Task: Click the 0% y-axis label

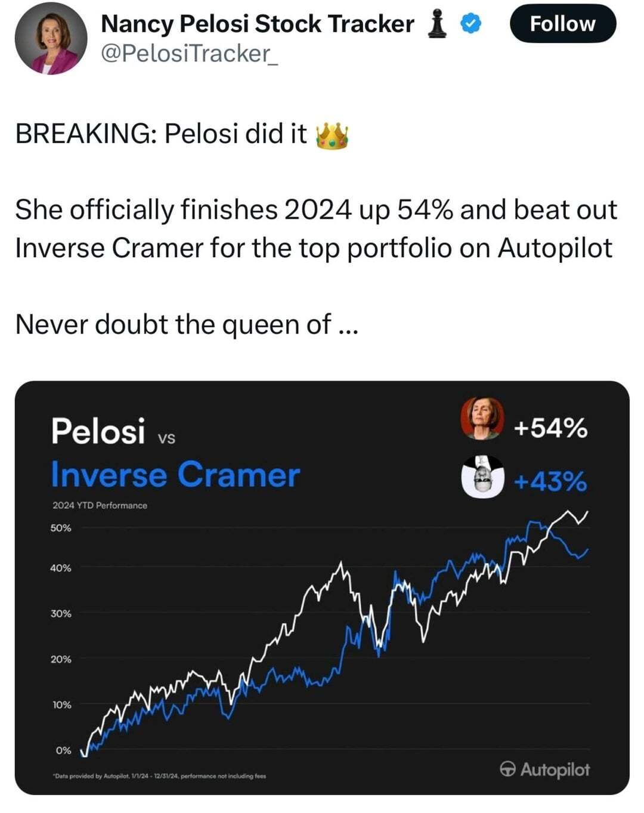Action: tap(63, 750)
